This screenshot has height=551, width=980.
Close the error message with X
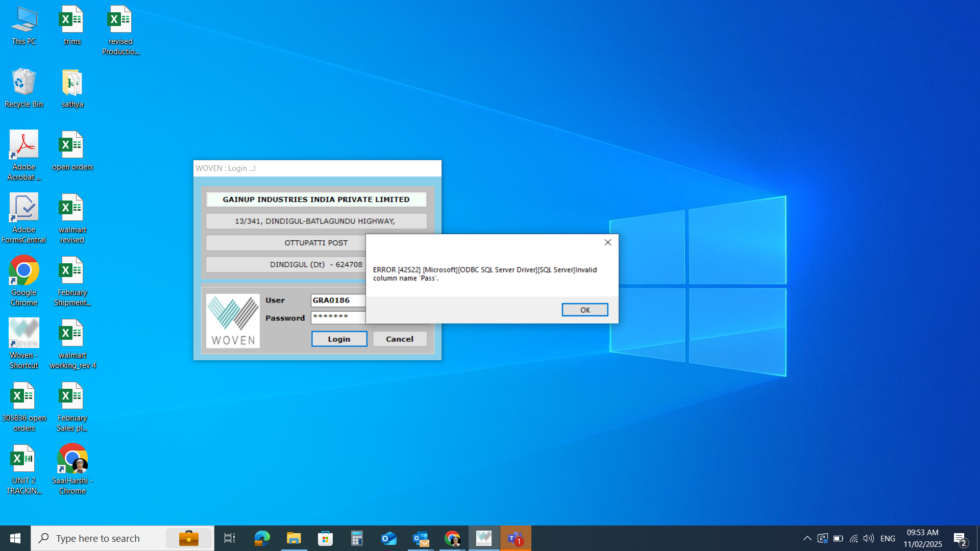tap(607, 242)
